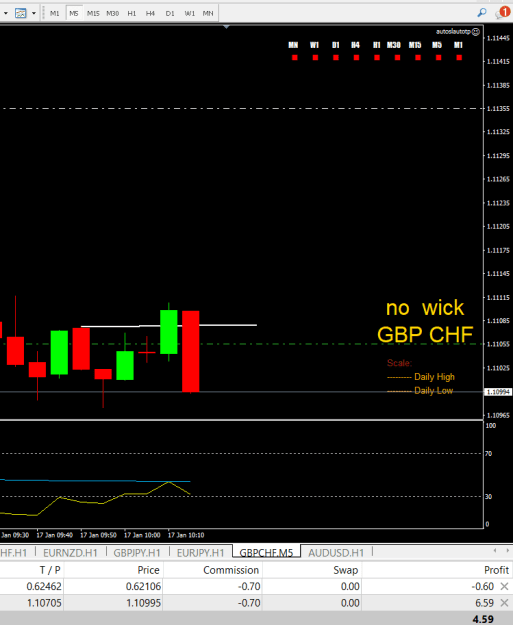Screen dimensions: 513x625
Task: Close the order with 6.59 profit
Action: pyautogui.click(x=505, y=603)
